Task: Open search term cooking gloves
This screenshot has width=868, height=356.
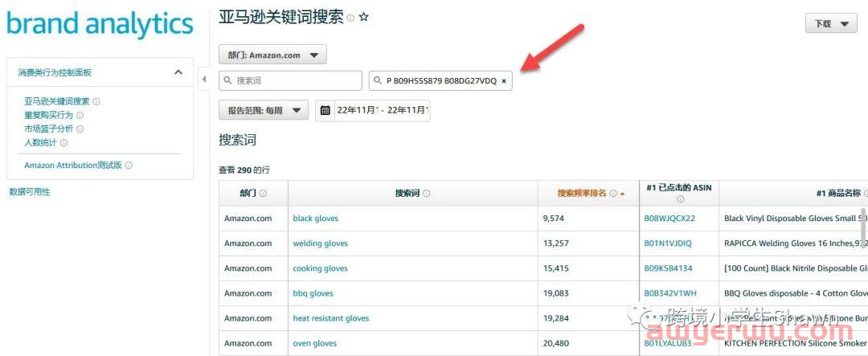Action: click(x=321, y=268)
